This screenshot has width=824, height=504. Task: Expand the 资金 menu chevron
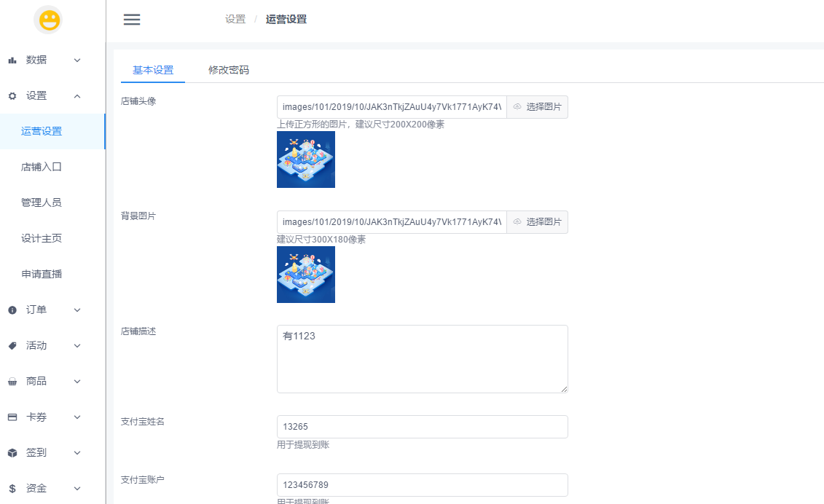click(x=77, y=489)
